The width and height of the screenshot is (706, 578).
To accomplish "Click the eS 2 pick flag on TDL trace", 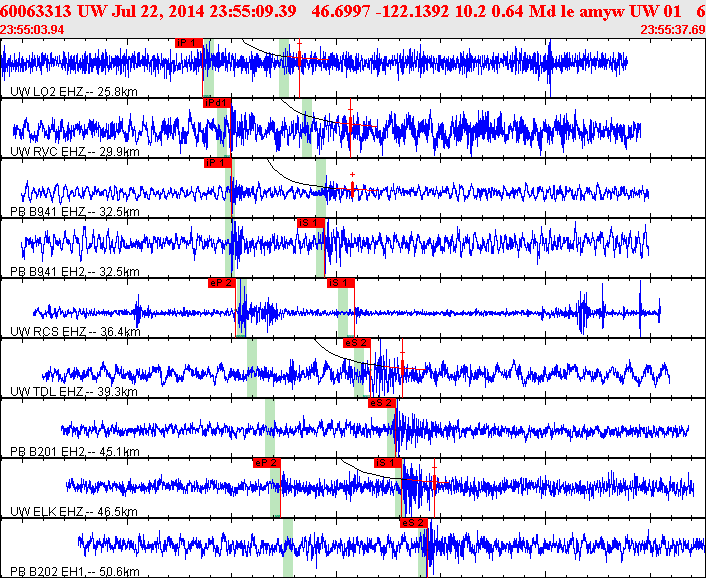I will (357, 343).
